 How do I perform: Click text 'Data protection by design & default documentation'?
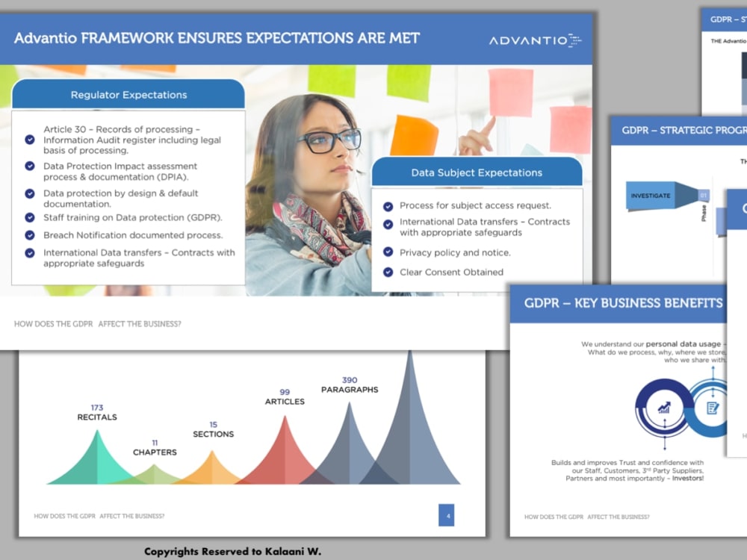click(120, 199)
